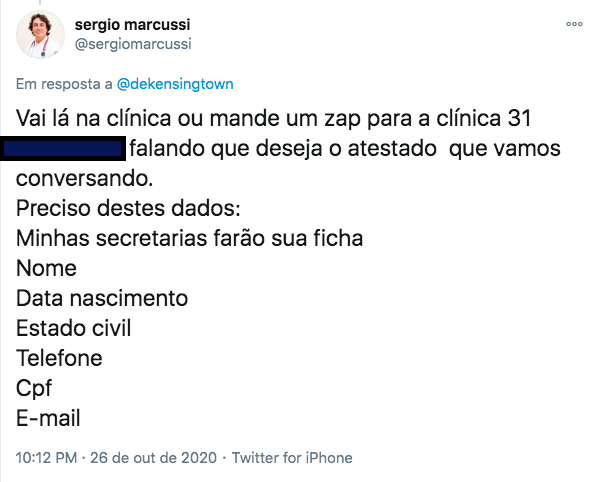The height and width of the screenshot is (482, 599).
Task: Open the tweet's three-dot more options menu
Action: [574, 24]
